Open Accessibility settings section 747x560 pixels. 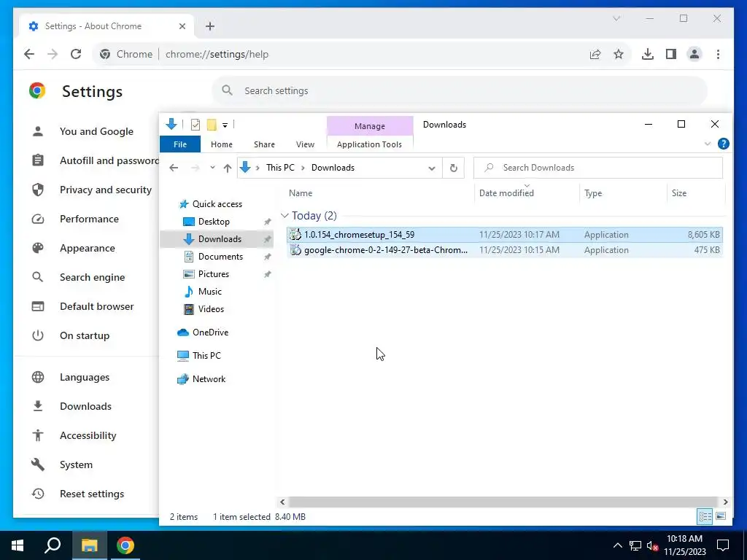(x=88, y=435)
